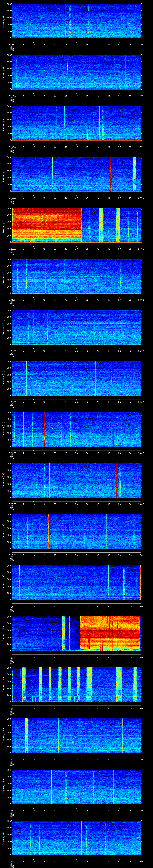Click the 6:19:00 start time label
The height and width of the screenshot is (868, 153).
tap(12, 198)
